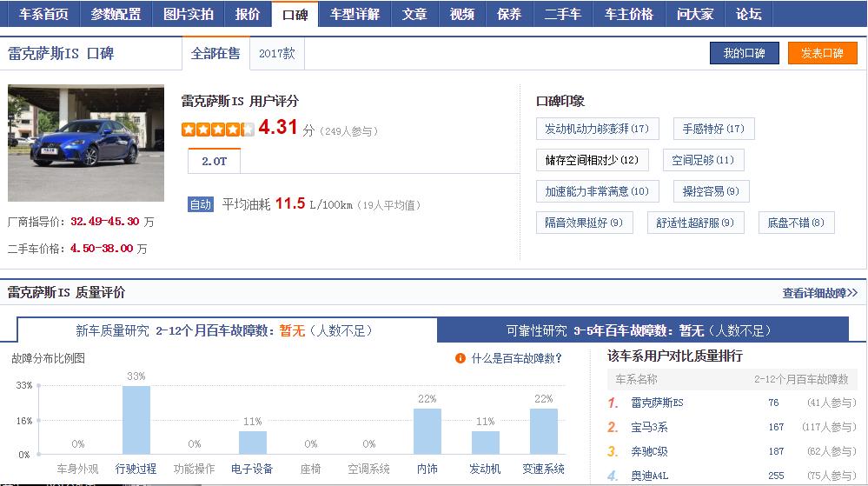Open the 问大家 tab
The image size is (868, 486).
(695, 14)
